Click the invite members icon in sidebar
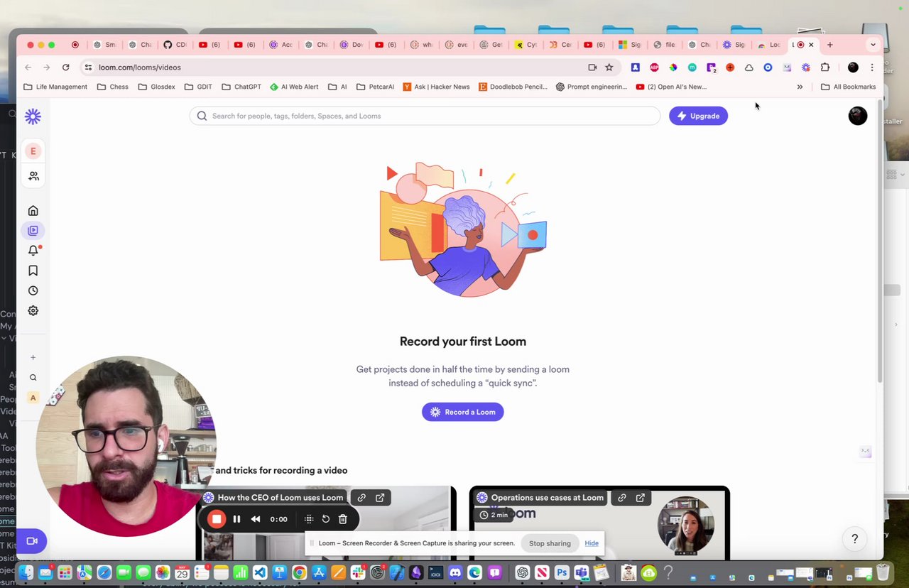The width and height of the screenshot is (909, 588). coord(33,175)
